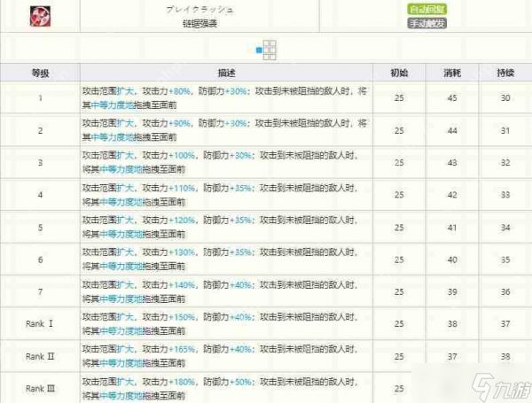Click cost value 37 in Rank II row
The height and width of the screenshot is (403, 532).
(452, 357)
